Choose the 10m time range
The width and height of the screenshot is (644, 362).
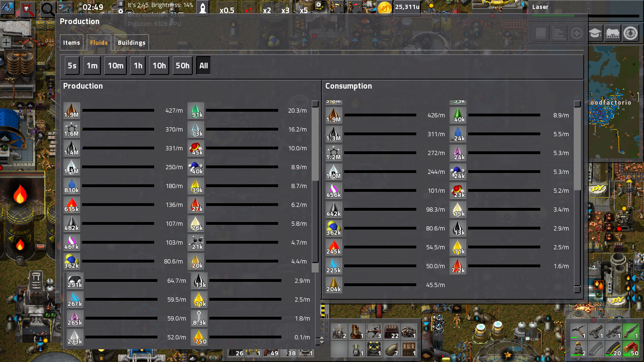coord(116,66)
